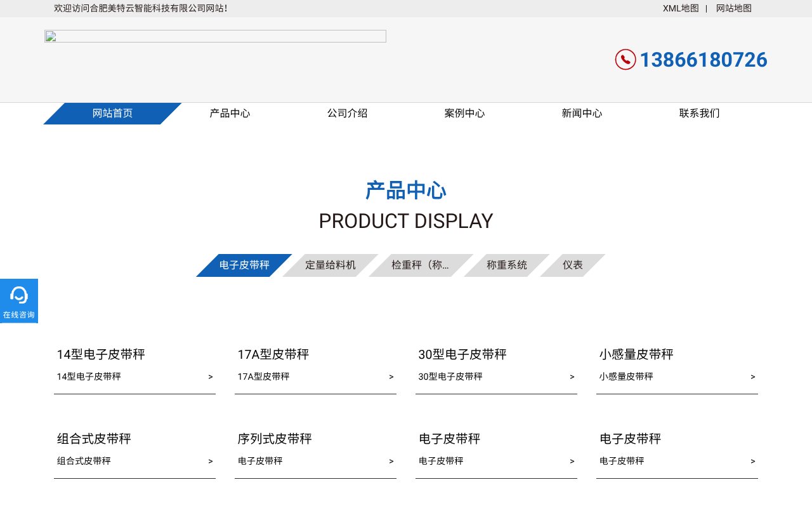Switch to the 仪表 category tab
The height and width of the screenshot is (508, 812).
(573, 265)
